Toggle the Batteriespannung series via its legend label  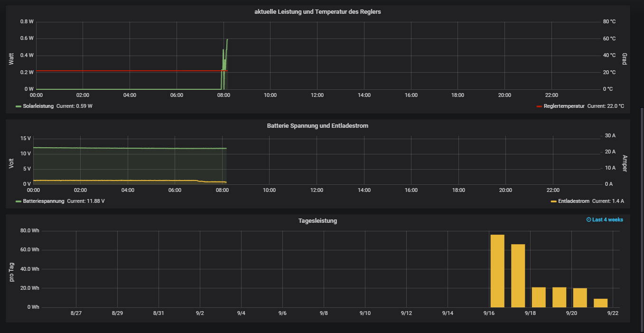coord(43,201)
